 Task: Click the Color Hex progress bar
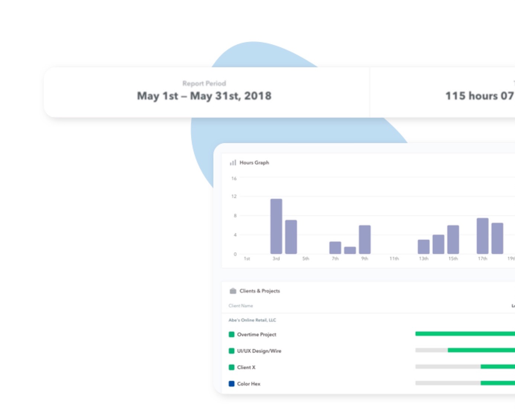coord(465,383)
